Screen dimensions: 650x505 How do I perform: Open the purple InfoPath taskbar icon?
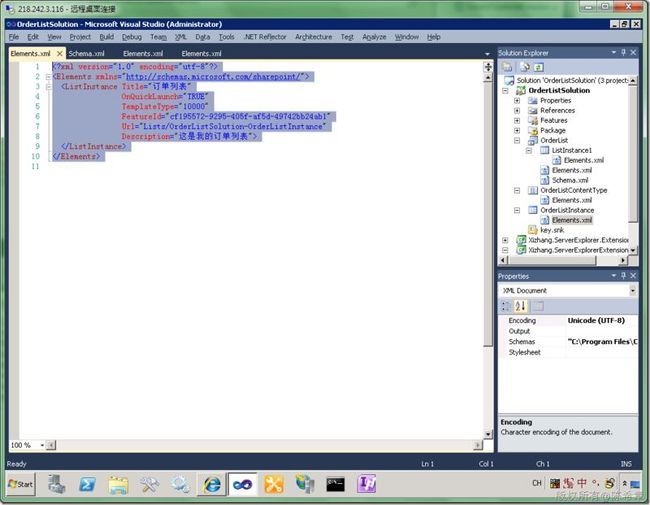[x=367, y=484]
